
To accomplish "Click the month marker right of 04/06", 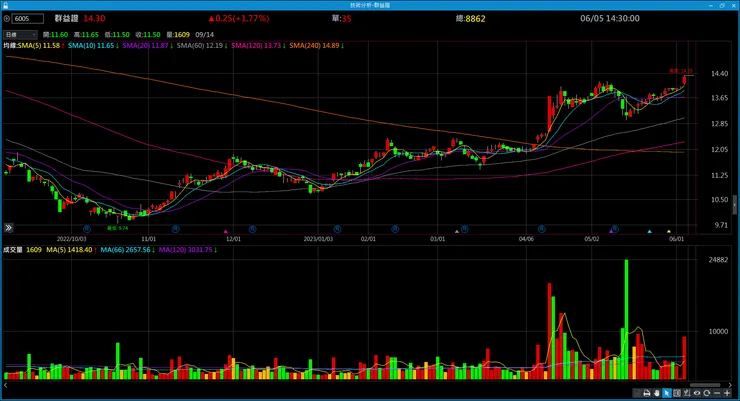I will 541,229.
